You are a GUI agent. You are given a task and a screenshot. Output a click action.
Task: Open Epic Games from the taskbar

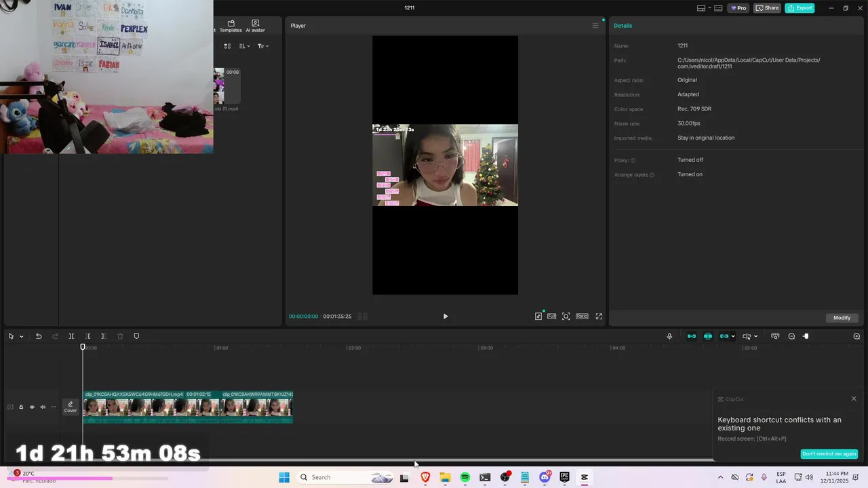point(564,477)
